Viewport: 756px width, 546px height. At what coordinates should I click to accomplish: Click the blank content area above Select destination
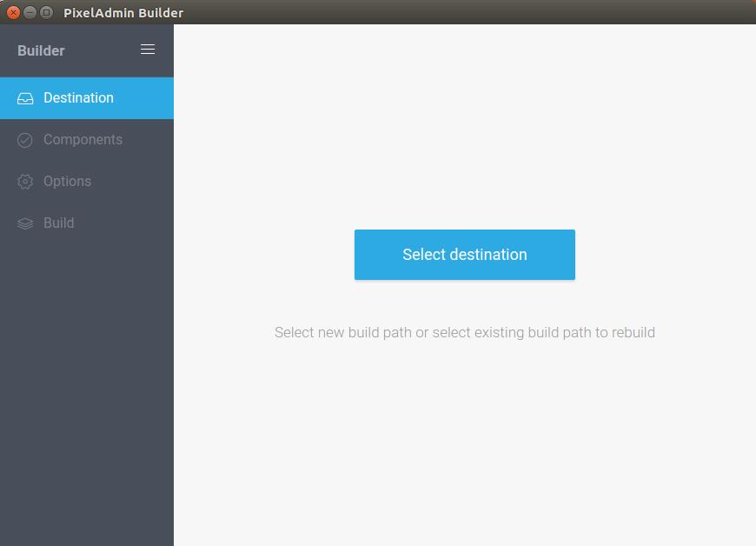[465, 130]
